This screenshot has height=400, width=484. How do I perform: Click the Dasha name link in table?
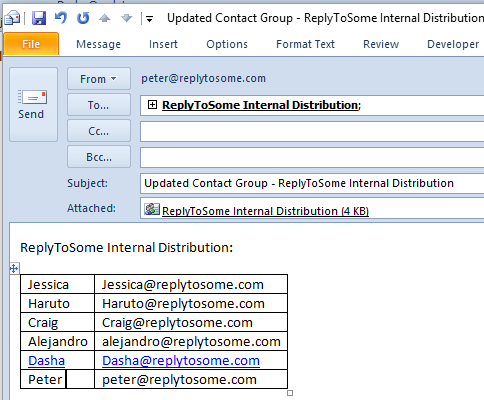pos(46,360)
